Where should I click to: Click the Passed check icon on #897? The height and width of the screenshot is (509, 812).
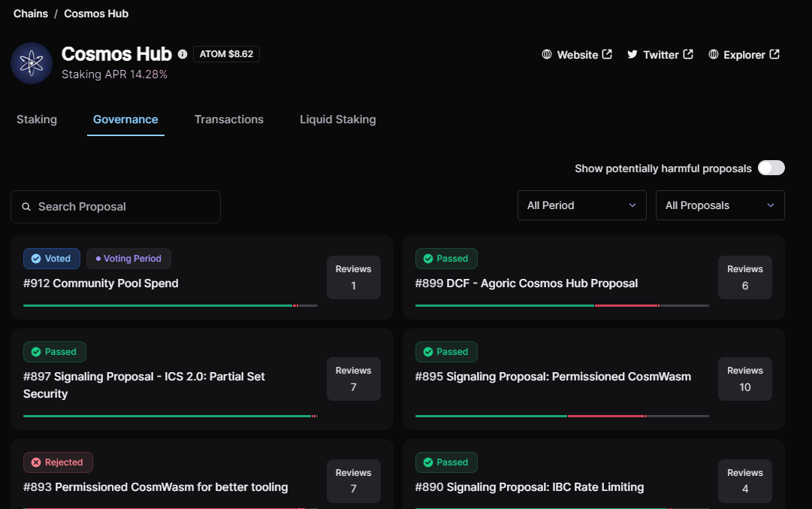click(x=36, y=352)
